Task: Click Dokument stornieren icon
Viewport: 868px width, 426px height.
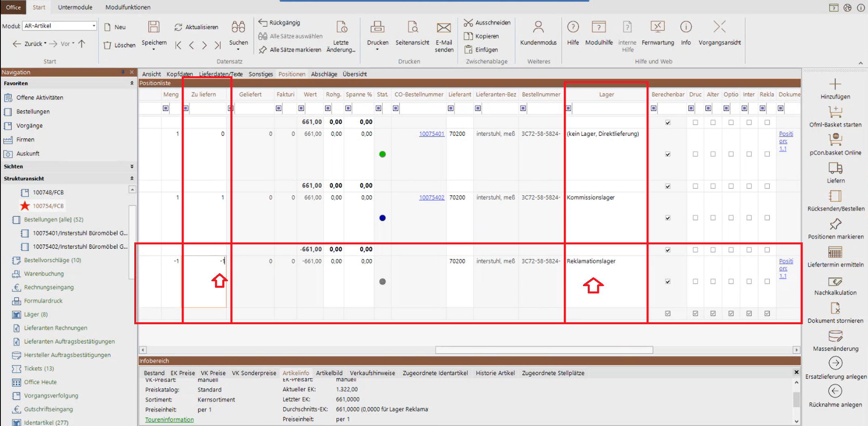Action: click(835, 309)
